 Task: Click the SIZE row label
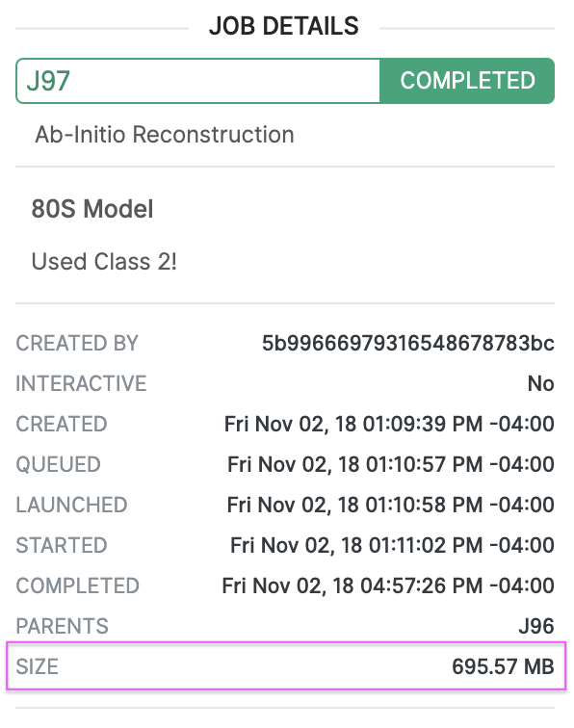(38, 666)
